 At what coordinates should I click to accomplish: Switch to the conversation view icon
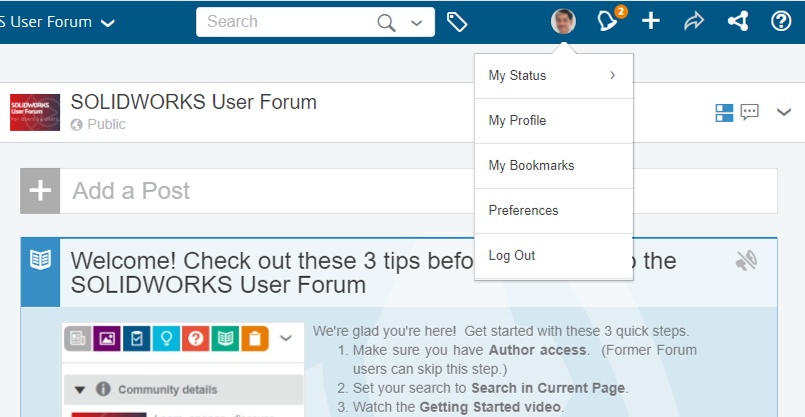tap(751, 112)
